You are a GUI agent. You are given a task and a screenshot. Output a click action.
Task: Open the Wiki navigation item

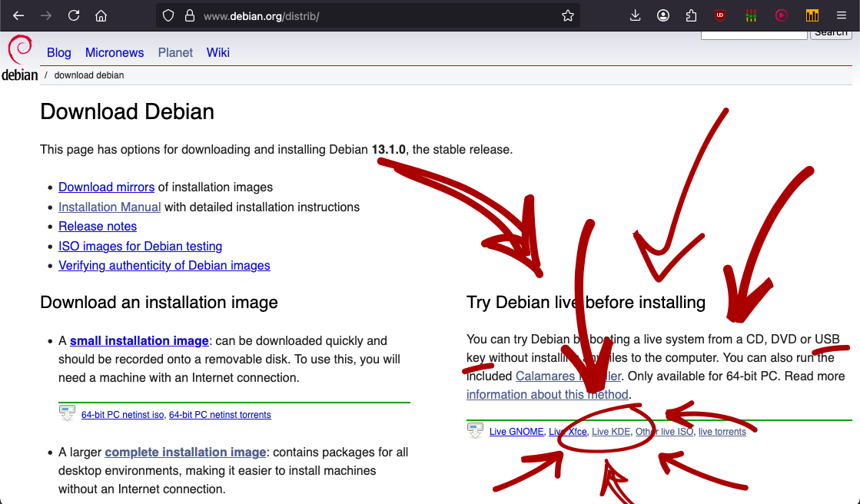tap(218, 52)
